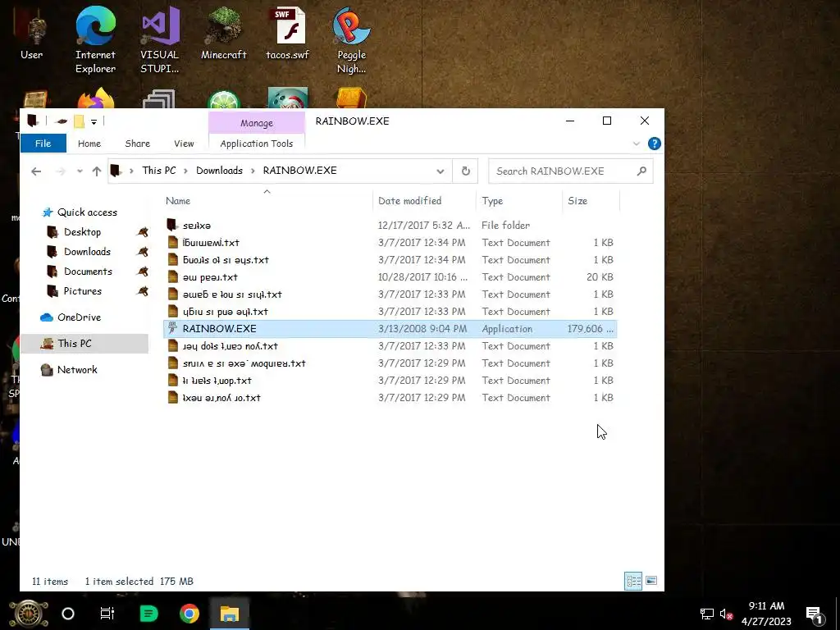Screen dimensions: 840x630
Task: Select the 20 KB text document row
Action: 390,277
